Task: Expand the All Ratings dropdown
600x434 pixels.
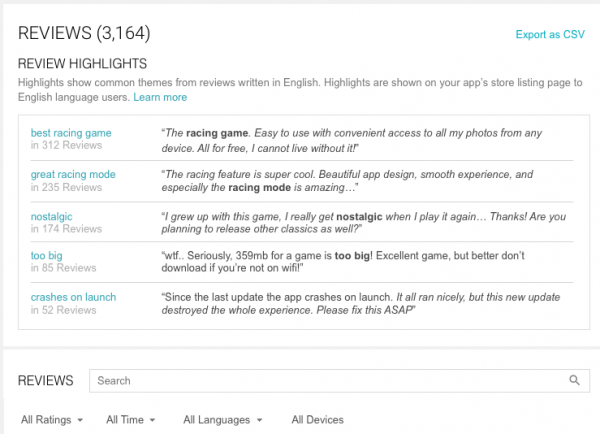Action: click(x=51, y=420)
